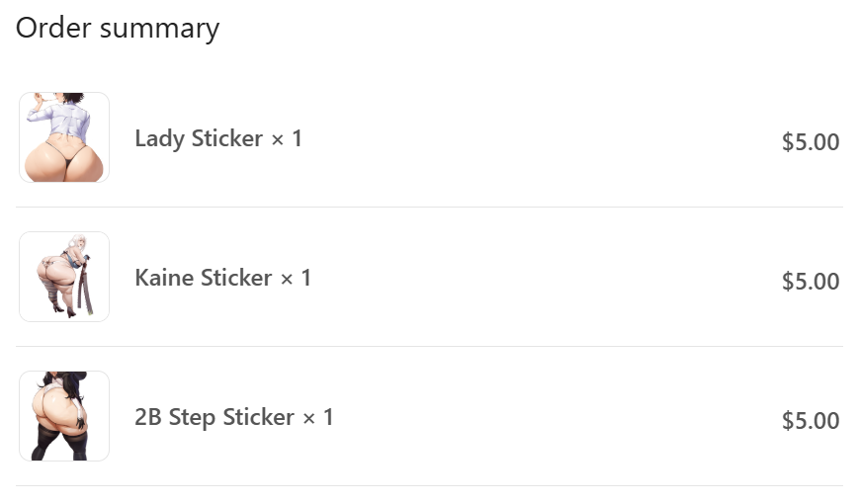Click the × 1 quantity beside Lady Sticker
The width and height of the screenshot is (860, 504).
pyautogui.click(x=287, y=138)
